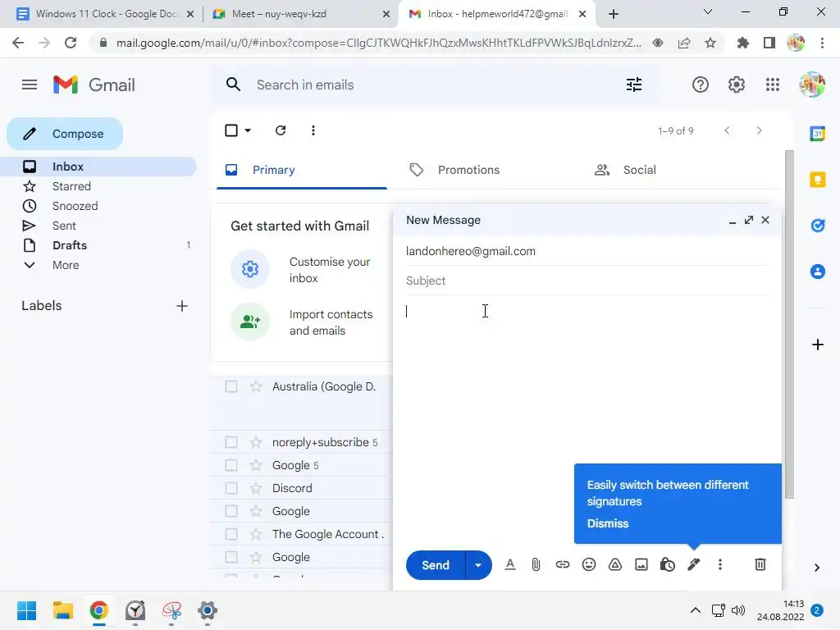Star the Australia (Google D. email

pyautogui.click(x=256, y=386)
